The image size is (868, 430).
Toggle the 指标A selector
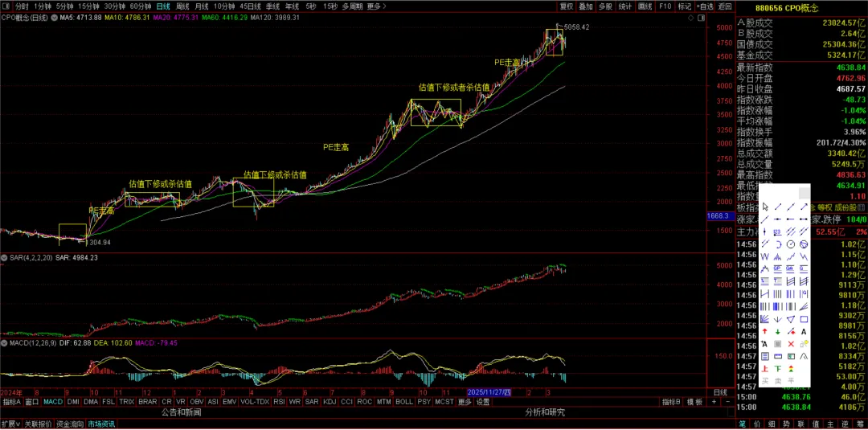[11, 402]
